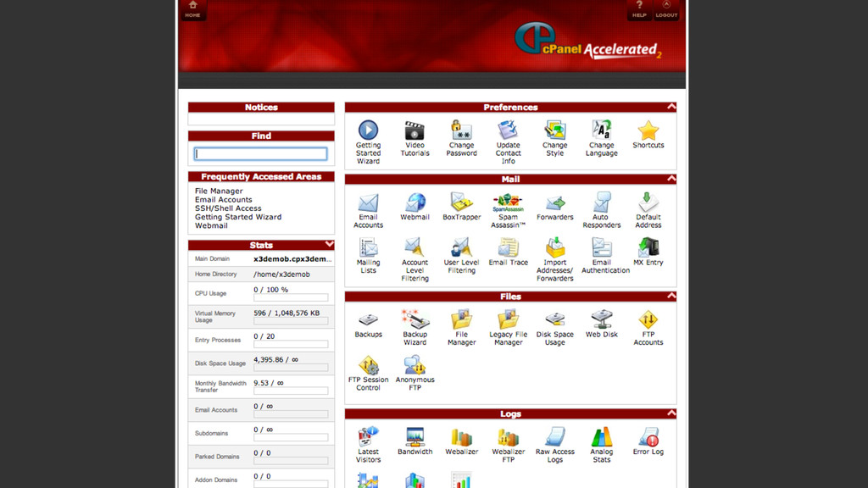Open File Manager in Frequently Accessed Areas
868x488 pixels.
point(219,191)
